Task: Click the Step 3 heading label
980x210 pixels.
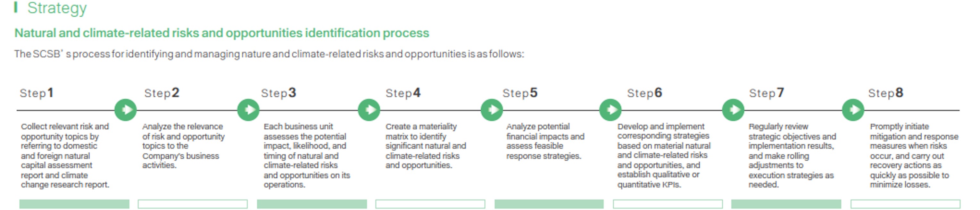Action: pyautogui.click(x=278, y=93)
